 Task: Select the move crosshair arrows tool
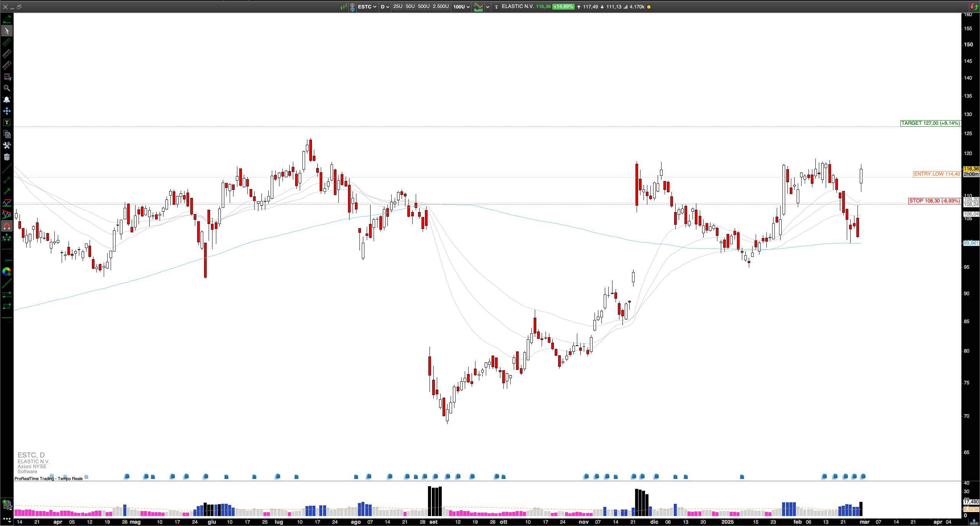point(7,111)
